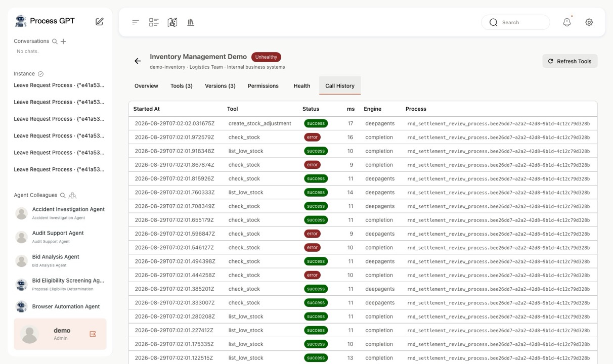613x364 pixels.
Task: Click timestamp 2026-08-29T07:02:01.333007Z
Action: [x=174, y=303]
